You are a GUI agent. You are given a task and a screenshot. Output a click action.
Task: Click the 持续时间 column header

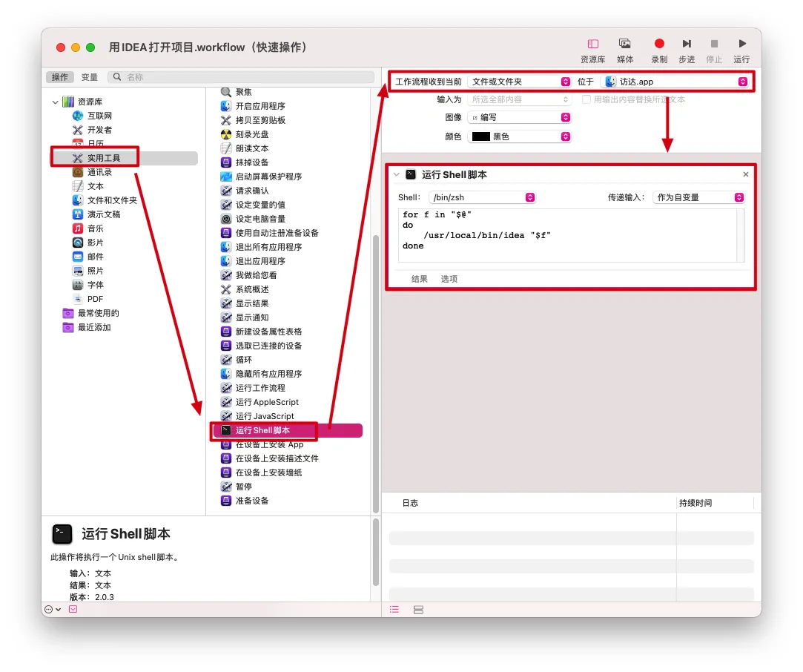tap(695, 503)
